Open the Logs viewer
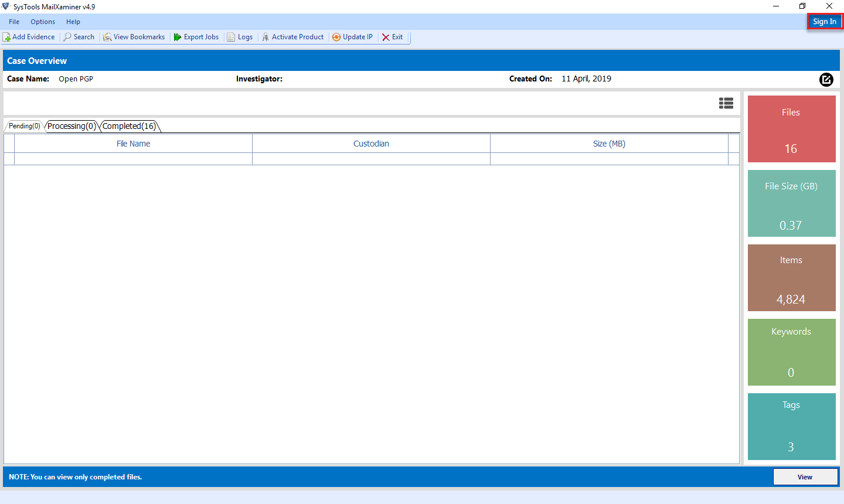This screenshot has height=504, width=844. (x=240, y=37)
